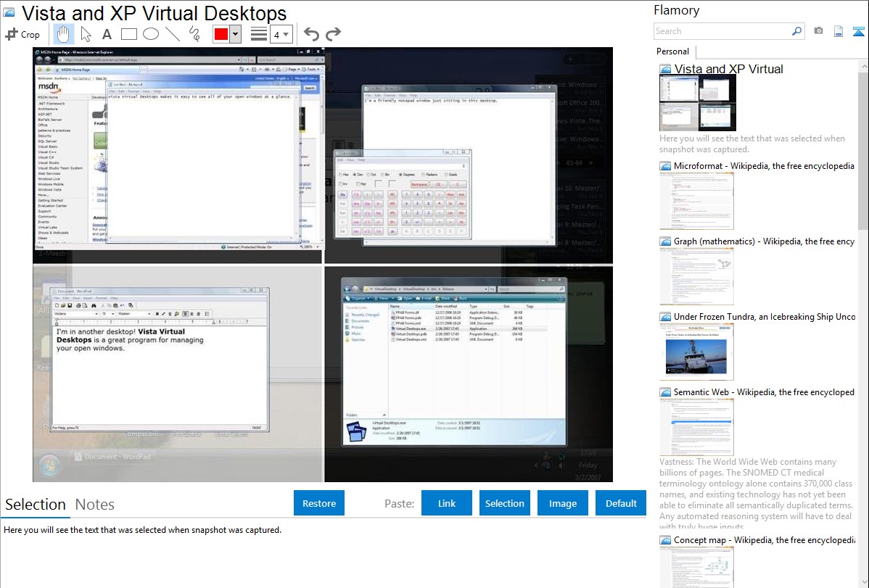Select the Semantic Web - Wikipedia title

(x=764, y=392)
